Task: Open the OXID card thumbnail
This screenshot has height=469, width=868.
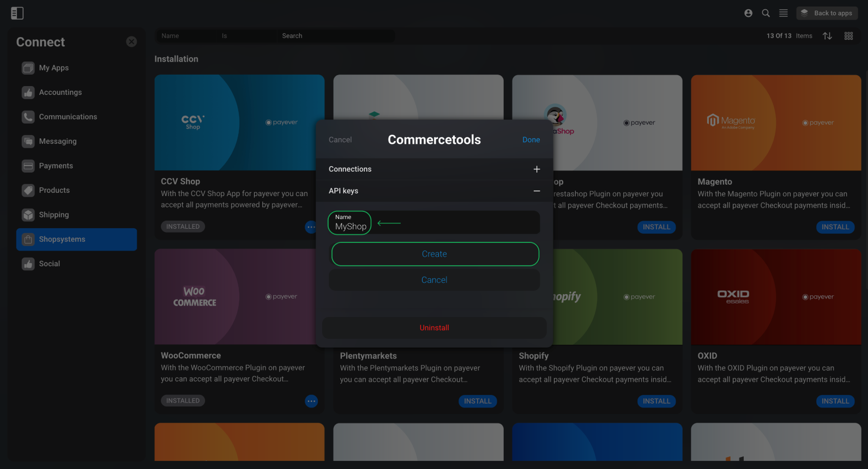Action: [x=776, y=297]
